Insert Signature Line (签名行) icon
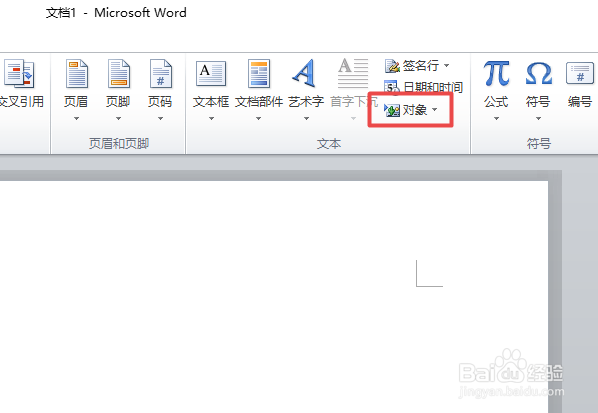This screenshot has height=413, width=598. coord(392,66)
